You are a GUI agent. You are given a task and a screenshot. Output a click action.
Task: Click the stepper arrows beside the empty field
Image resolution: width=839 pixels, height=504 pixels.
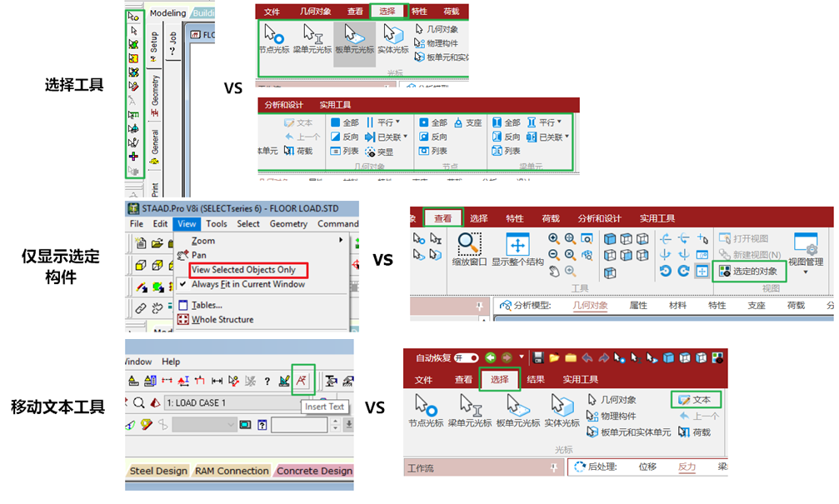pyautogui.click(x=335, y=425)
